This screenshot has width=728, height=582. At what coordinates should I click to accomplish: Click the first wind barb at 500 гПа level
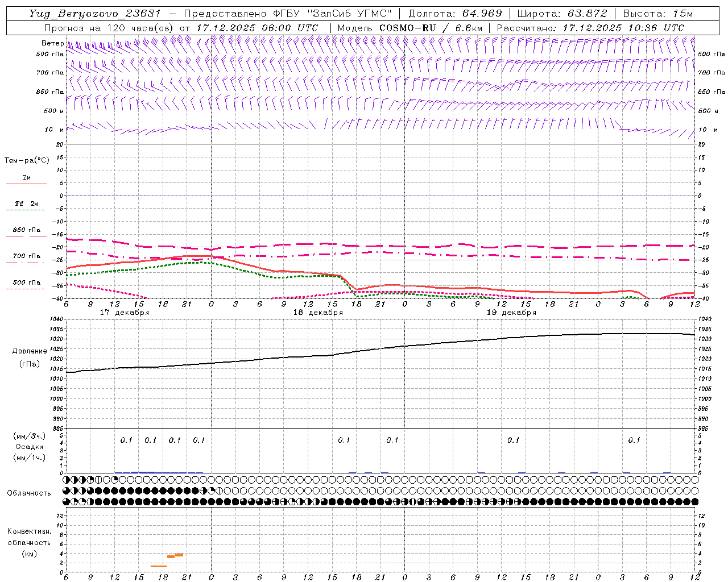(x=68, y=48)
